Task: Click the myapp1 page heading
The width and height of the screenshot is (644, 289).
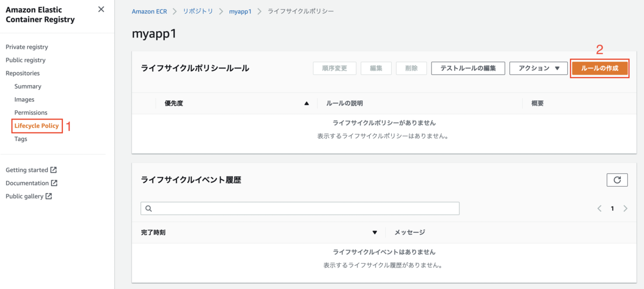Action: click(x=154, y=33)
